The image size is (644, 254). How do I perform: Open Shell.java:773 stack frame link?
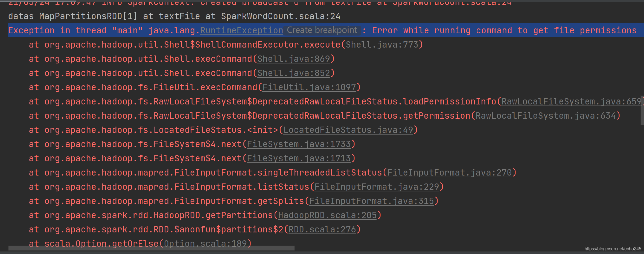[x=382, y=45]
